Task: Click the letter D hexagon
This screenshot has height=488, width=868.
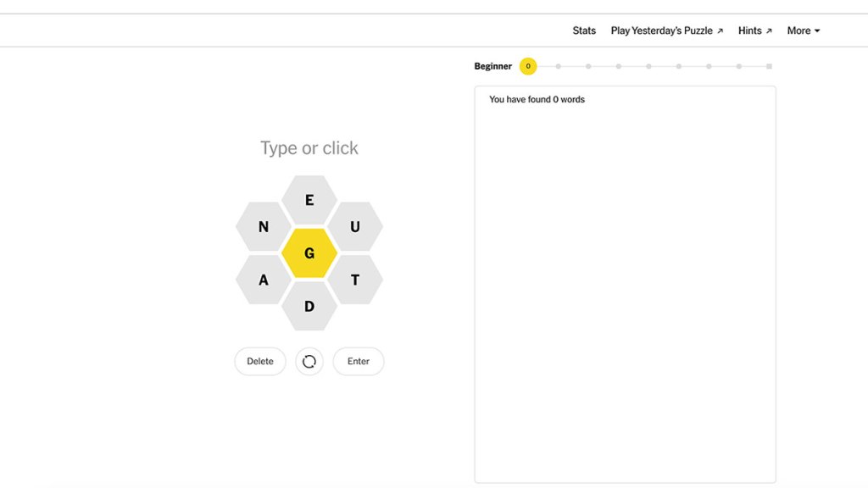Action: (309, 306)
